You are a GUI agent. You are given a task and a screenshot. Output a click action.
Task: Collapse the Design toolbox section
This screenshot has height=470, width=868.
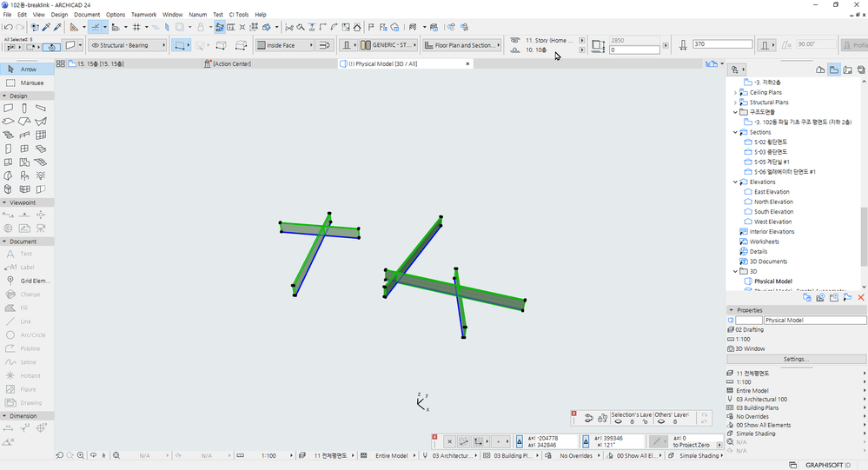click(x=4, y=96)
